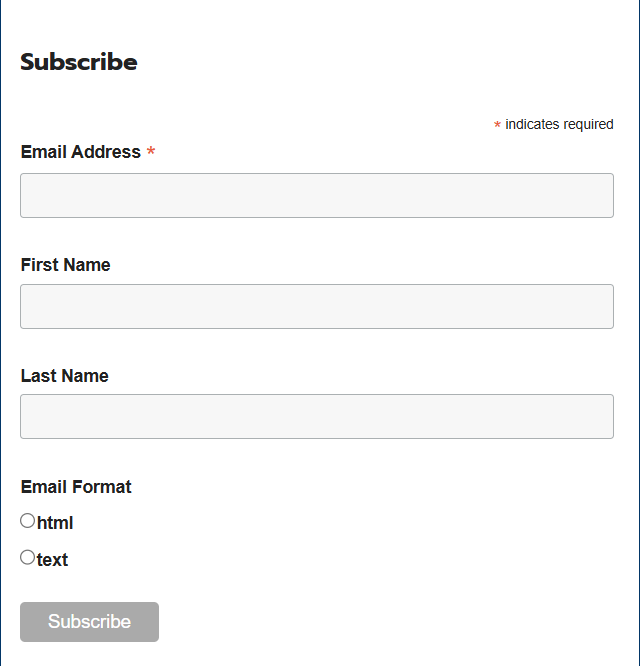Click the Last Name label text

pyautogui.click(x=64, y=376)
